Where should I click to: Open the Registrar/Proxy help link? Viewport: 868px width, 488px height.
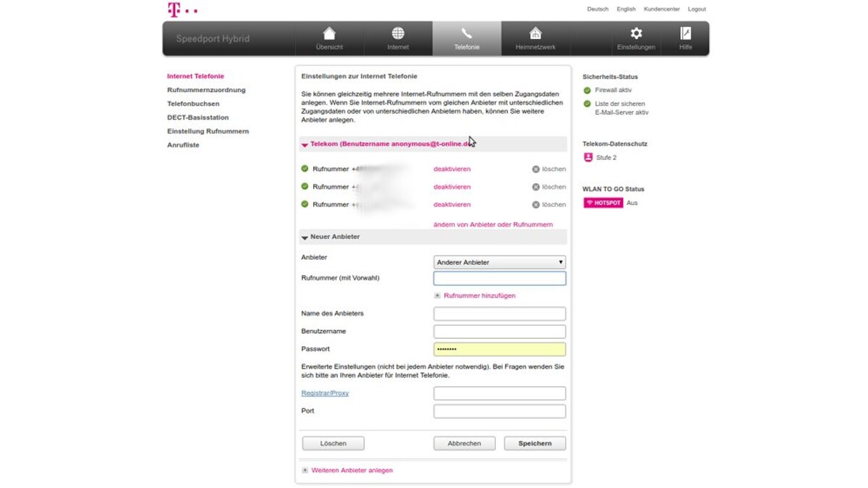tap(325, 393)
